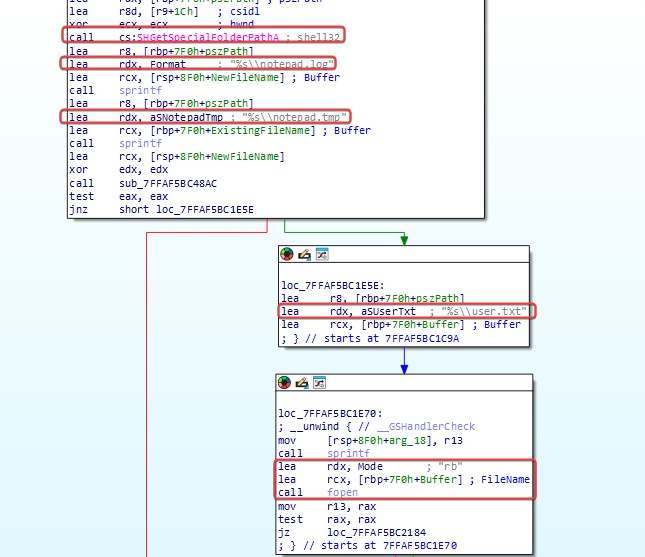Click the loc_7FFAF5BC1E5E: label
Screen dimensions: 645x557
coord(333,285)
